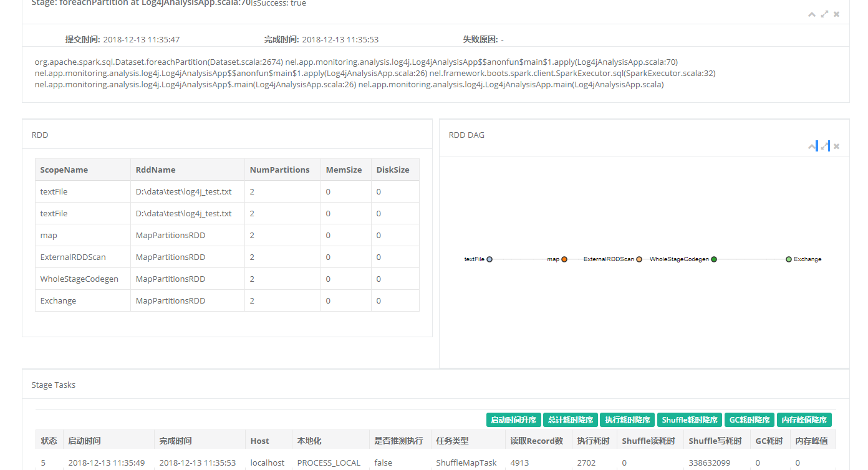This screenshot has width=868, height=470.
Task: Maximize the RDD DAG panel
Action: point(824,146)
